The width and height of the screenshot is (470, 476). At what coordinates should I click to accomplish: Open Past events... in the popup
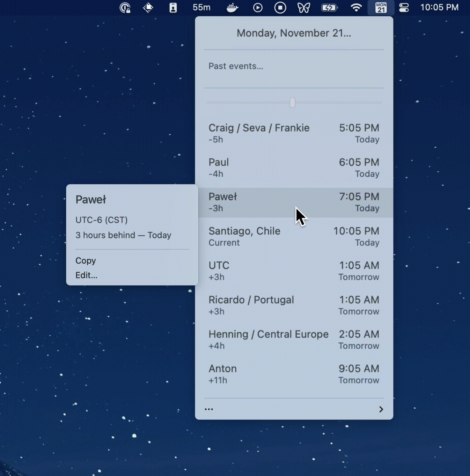[x=236, y=66]
